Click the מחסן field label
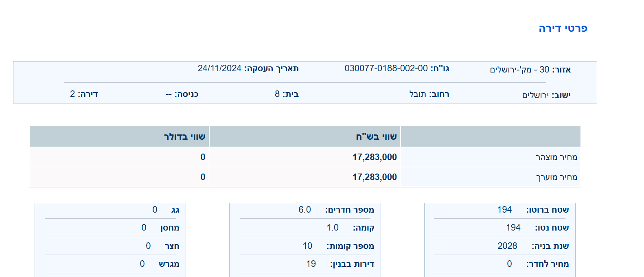644x277 pixels. (x=170, y=228)
